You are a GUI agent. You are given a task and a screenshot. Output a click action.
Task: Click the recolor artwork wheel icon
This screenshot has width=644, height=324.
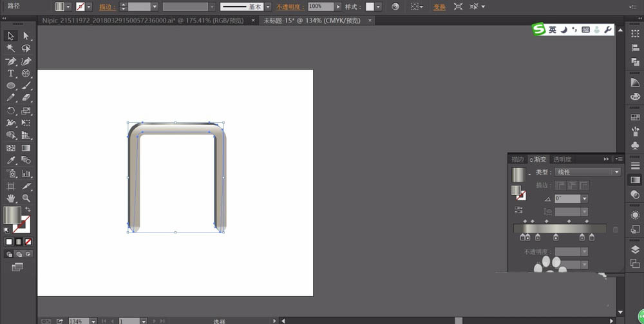[395, 6]
